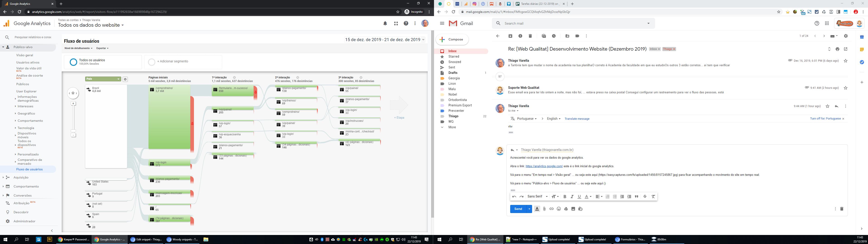
Task: Click the Translate message link
Action: (577, 119)
